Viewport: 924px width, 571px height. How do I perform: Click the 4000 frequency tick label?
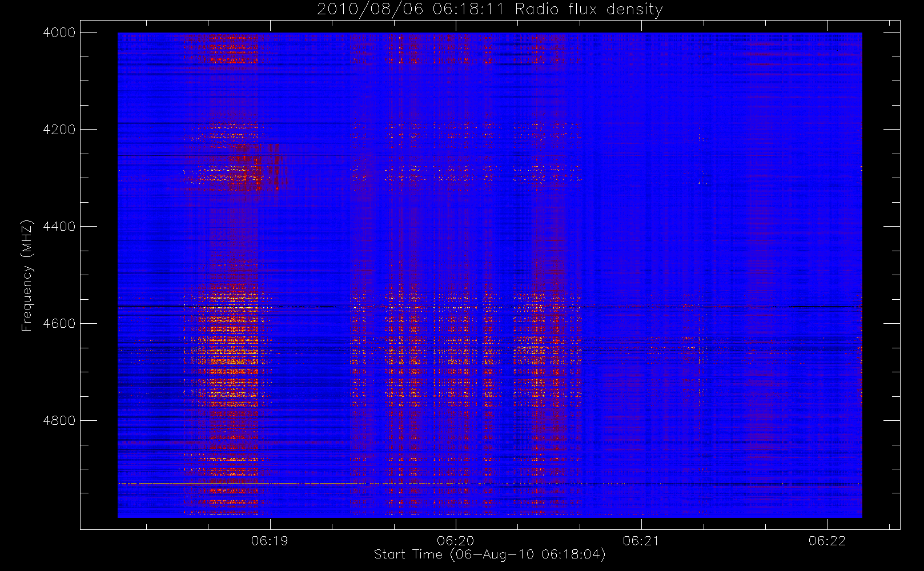pos(59,33)
